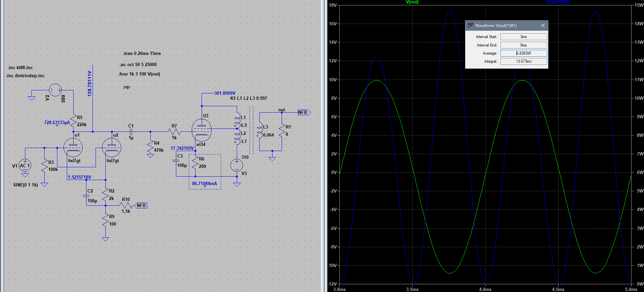Click the V1 AC voltage source
This screenshot has width=644, height=292.
[x=25, y=166]
